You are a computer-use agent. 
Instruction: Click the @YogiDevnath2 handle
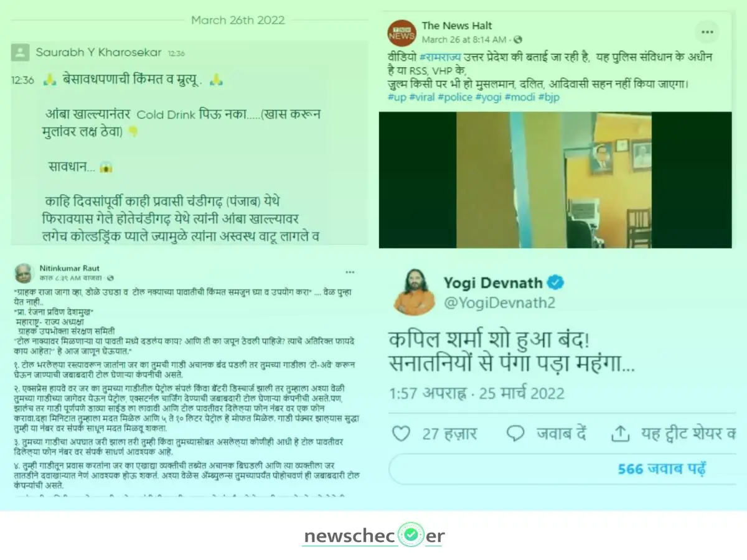(499, 303)
